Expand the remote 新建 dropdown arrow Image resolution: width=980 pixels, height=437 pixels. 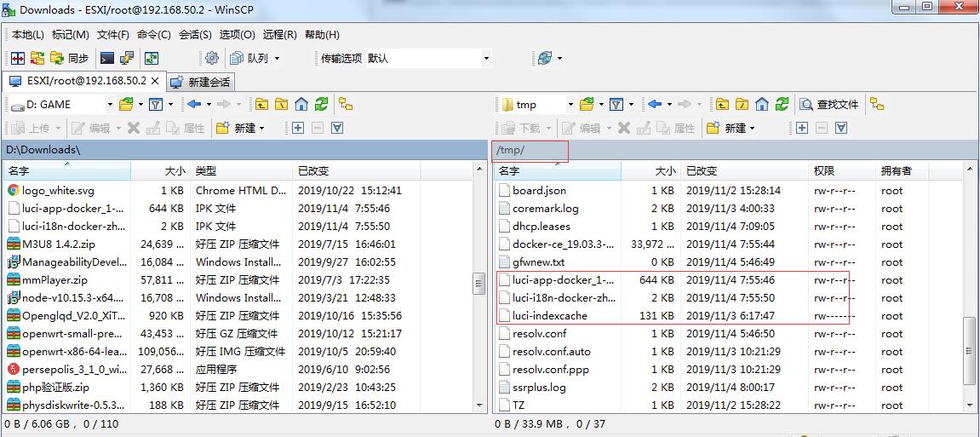pos(752,128)
